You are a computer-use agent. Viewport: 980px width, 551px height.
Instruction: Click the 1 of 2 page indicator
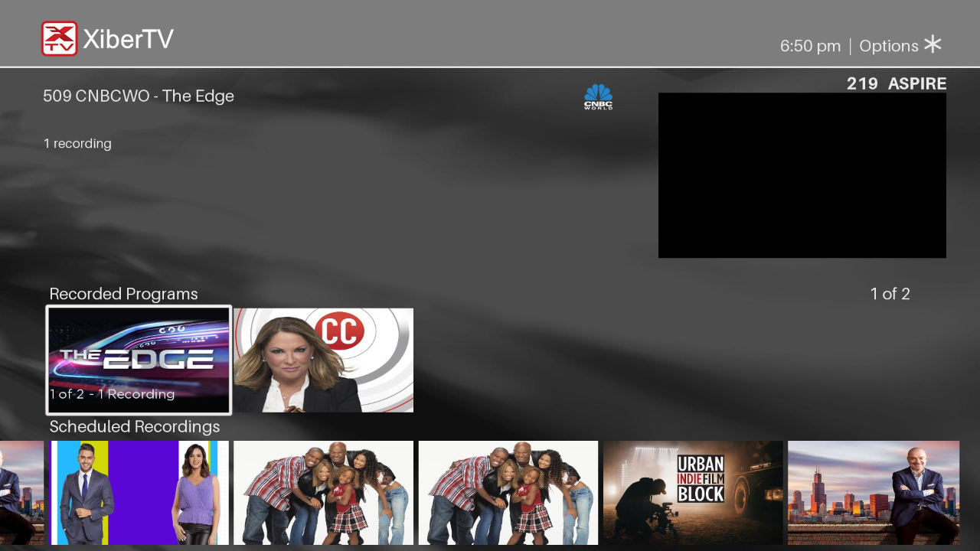click(890, 294)
